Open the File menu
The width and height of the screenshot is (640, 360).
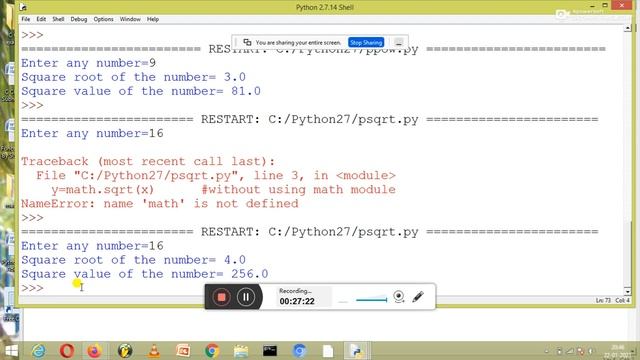click(26, 19)
